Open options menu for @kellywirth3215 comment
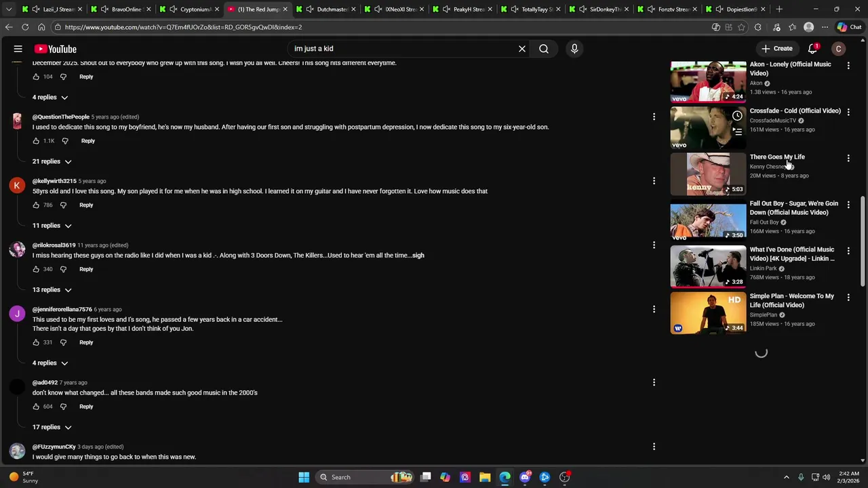Screen dimensions: 868x488 tap(654, 181)
